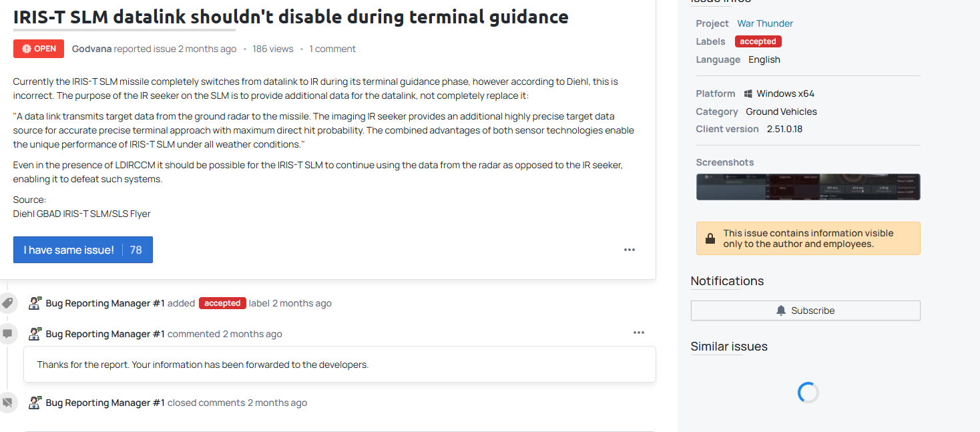980x432 pixels.
Task: Click the avatar on the commented entry
Action: (35, 334)
